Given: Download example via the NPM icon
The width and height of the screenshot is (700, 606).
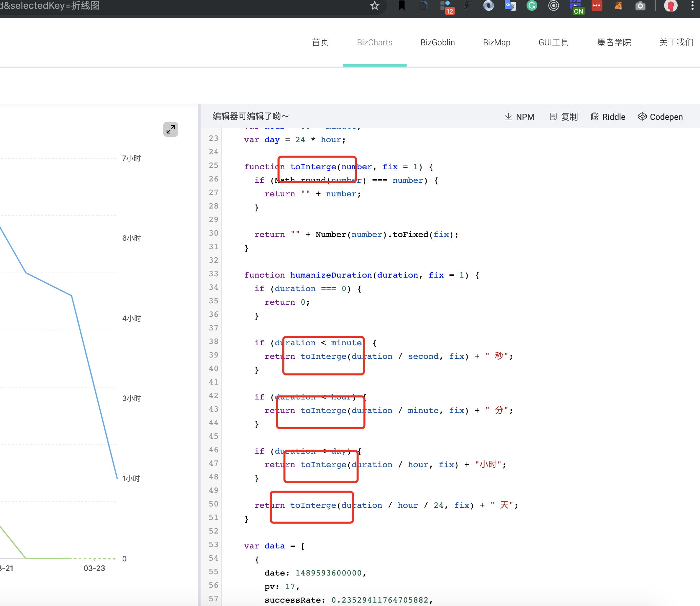Looking at the screenshot, I should click(x=519, y=116).
